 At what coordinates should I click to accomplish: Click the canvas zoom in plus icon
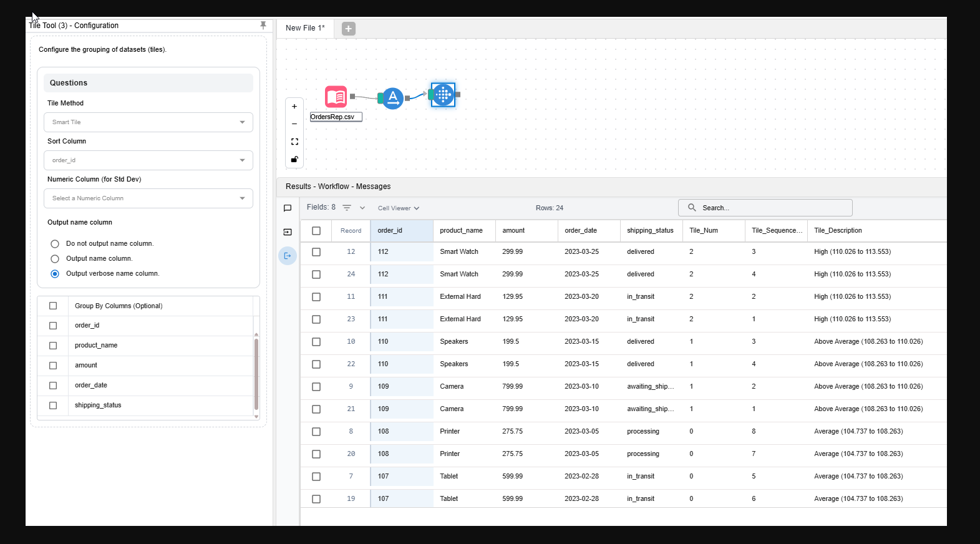point(294,107)
